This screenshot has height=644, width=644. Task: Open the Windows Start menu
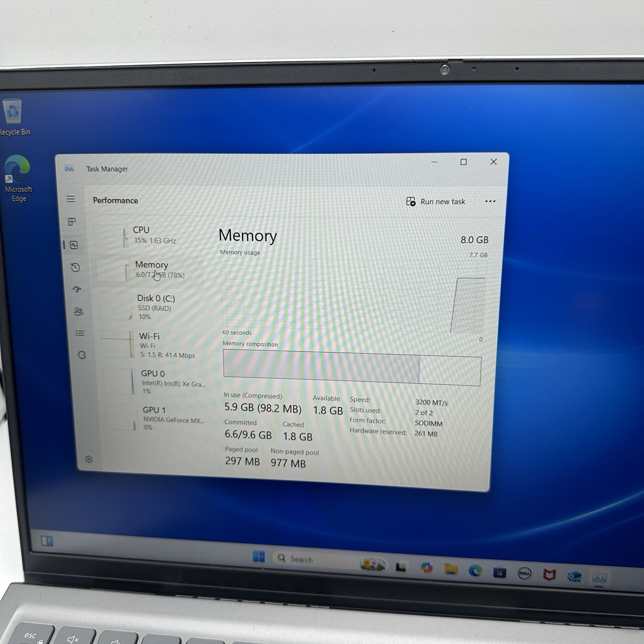[x=259, y=556]
